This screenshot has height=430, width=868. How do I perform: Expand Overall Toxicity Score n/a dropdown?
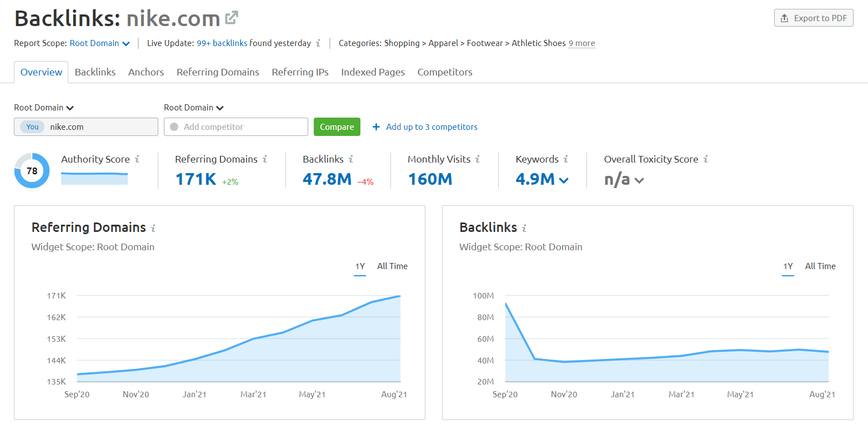(x=639, y=180)
